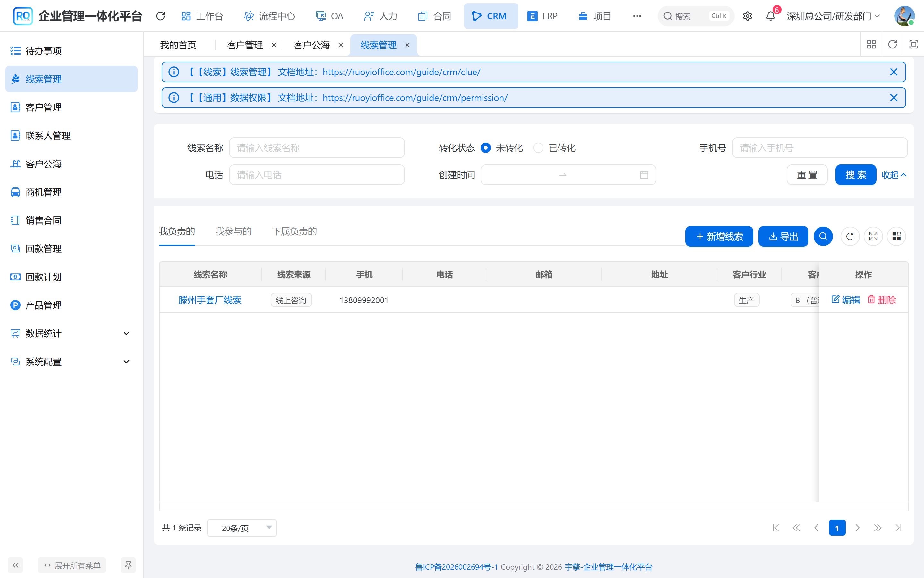Click the refresh icon beside platform title
This screenshot has height=578, width=924.
160,16
